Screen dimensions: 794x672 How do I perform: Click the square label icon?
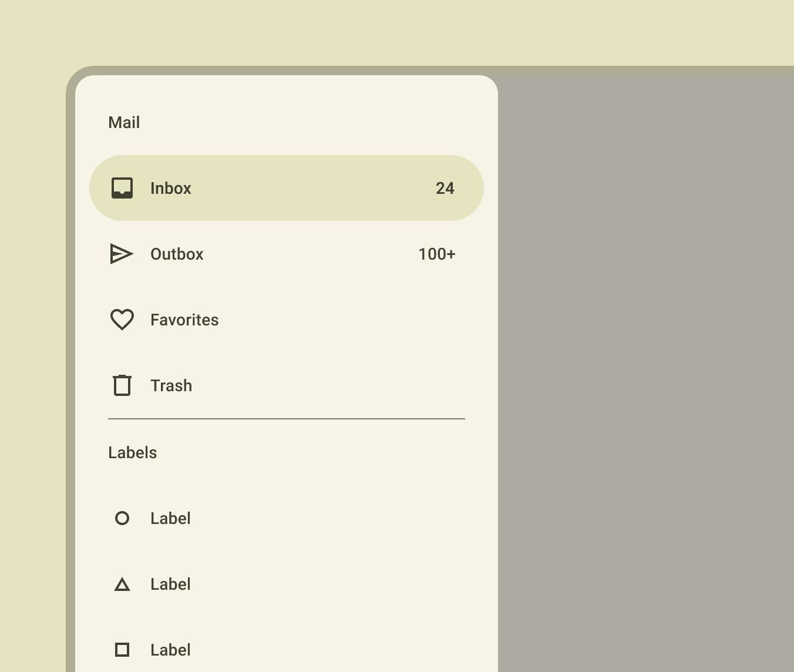(122, 650)
